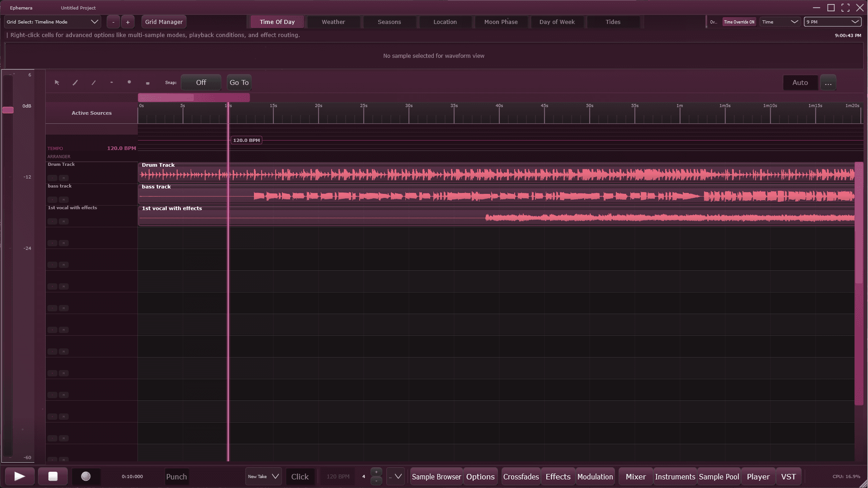Open the Grid Manager
Viewport: 868px width, 488px height.
[x=164, y=22]
